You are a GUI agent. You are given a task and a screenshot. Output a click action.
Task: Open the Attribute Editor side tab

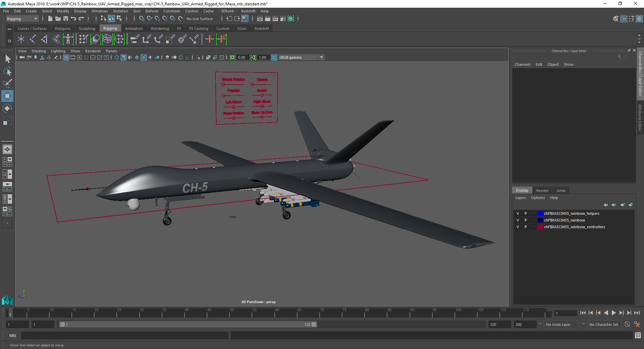(x=640, y=117)
